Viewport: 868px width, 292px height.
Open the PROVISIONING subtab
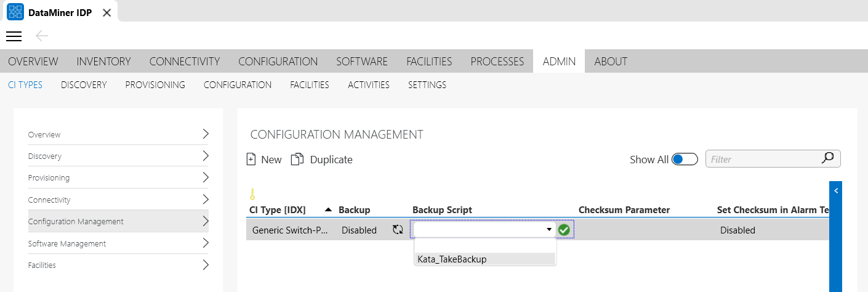coord(155,85)
